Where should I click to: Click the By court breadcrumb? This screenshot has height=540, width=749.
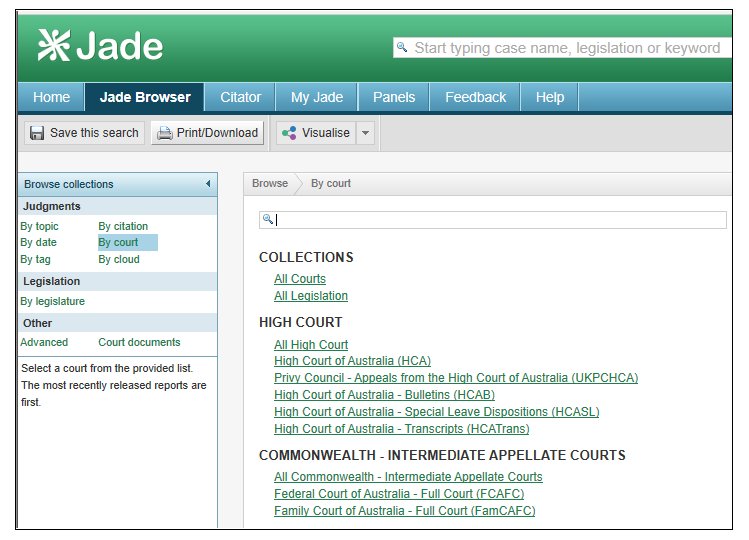[x=331, y=184]
